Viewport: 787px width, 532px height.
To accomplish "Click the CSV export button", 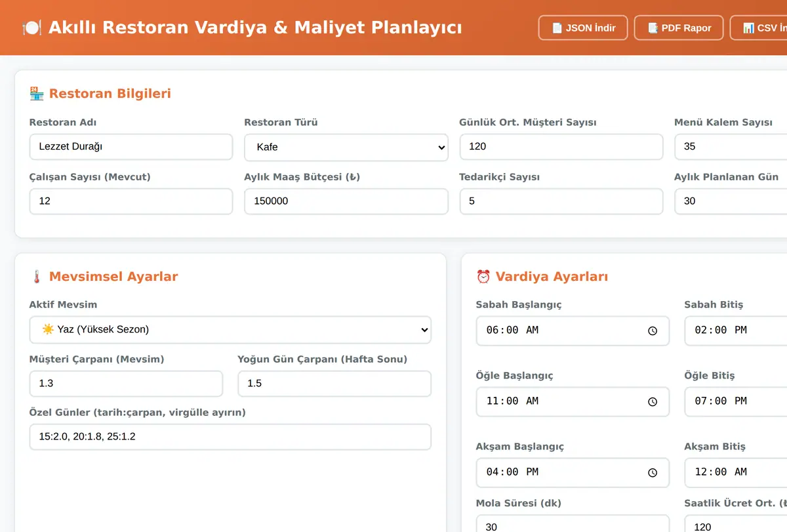I will coord(759,28).
